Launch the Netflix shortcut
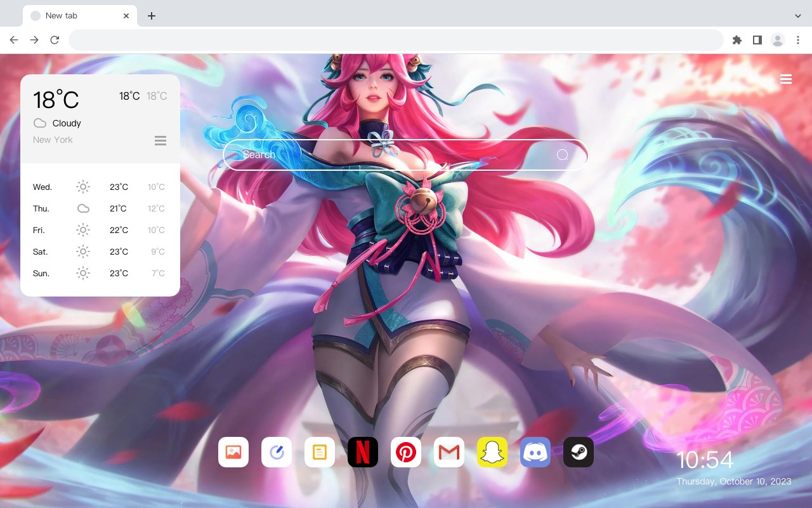Image resolution: width=812 pixels, height=508 pixels. pyautogui.click(x=363, y=452)
